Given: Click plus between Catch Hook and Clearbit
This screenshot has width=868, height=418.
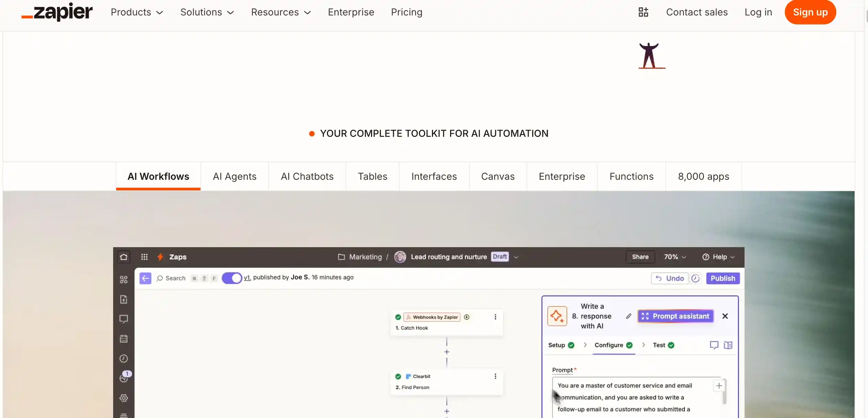Looking at the screenshot, I should (446, 352).
